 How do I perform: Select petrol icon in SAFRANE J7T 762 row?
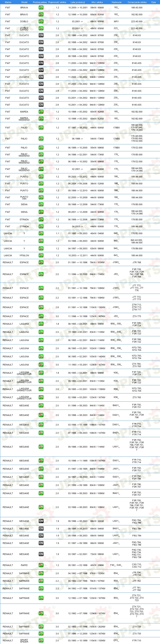point(41,581)
